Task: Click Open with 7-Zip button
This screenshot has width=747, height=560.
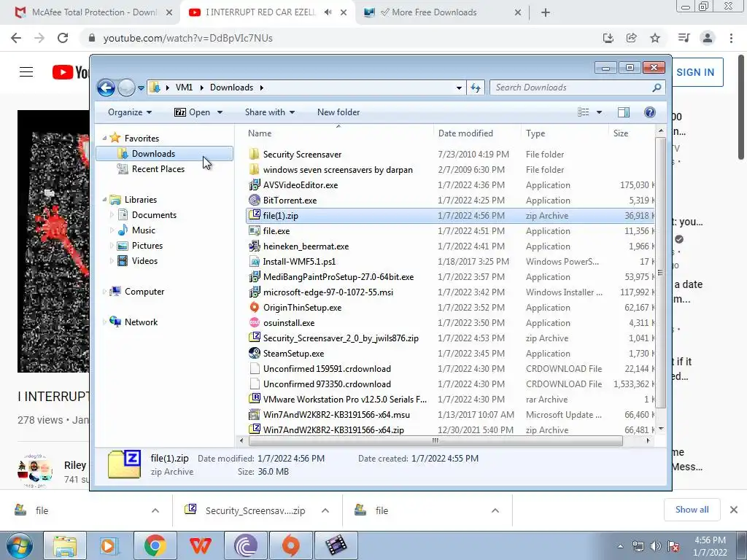Action: pyautogui.click(x=193, y=112)
